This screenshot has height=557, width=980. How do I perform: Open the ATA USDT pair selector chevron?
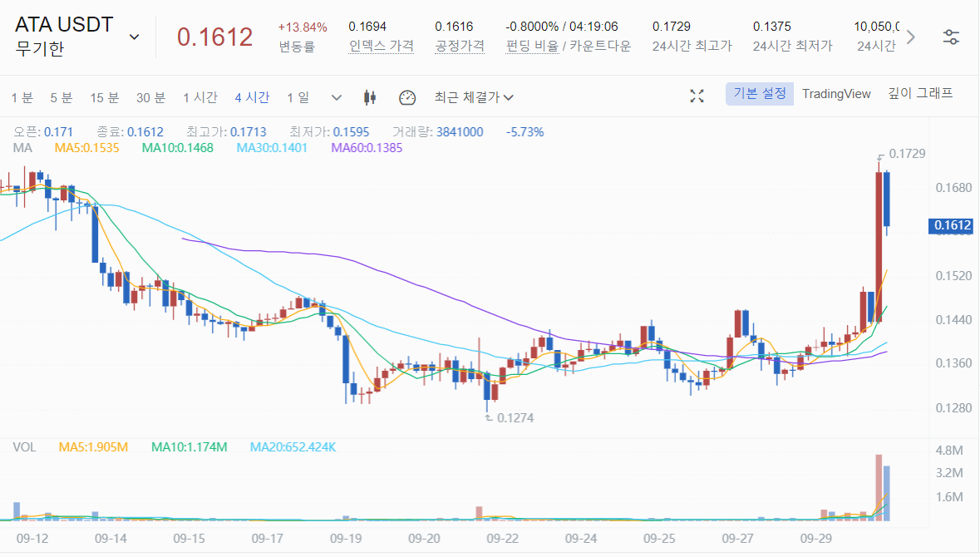click(134, 37)
